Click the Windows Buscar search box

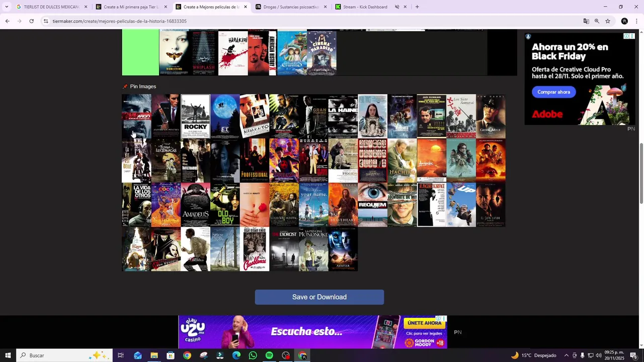tap(64, 355)
